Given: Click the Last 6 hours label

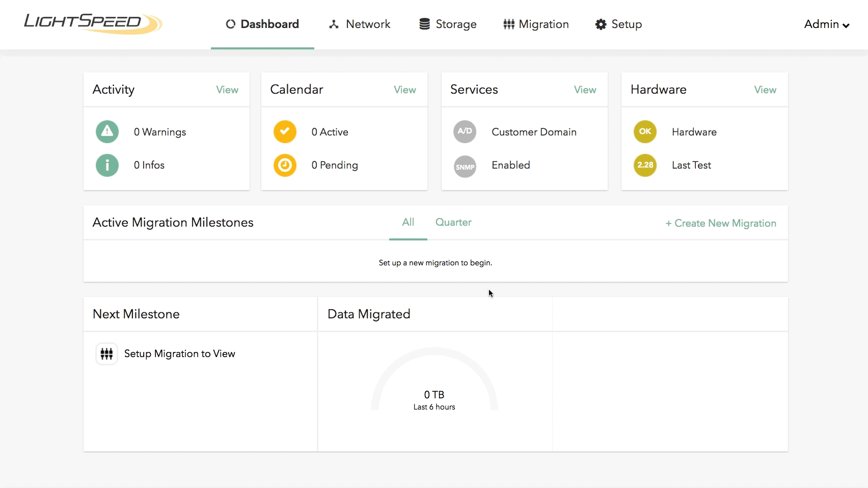Looking at the screenshot, I should (435, 407).
